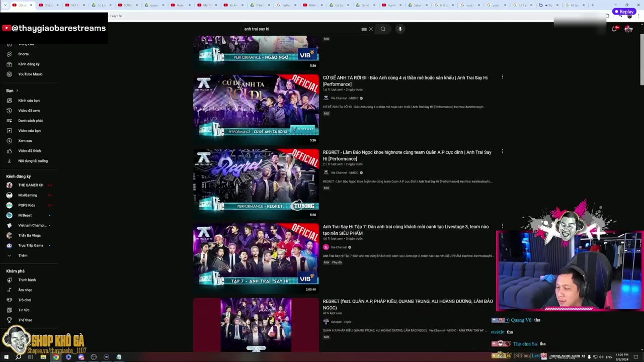Open Trực Tiếp Game channel
Screen dimensions: 644x362
(30, 245)
